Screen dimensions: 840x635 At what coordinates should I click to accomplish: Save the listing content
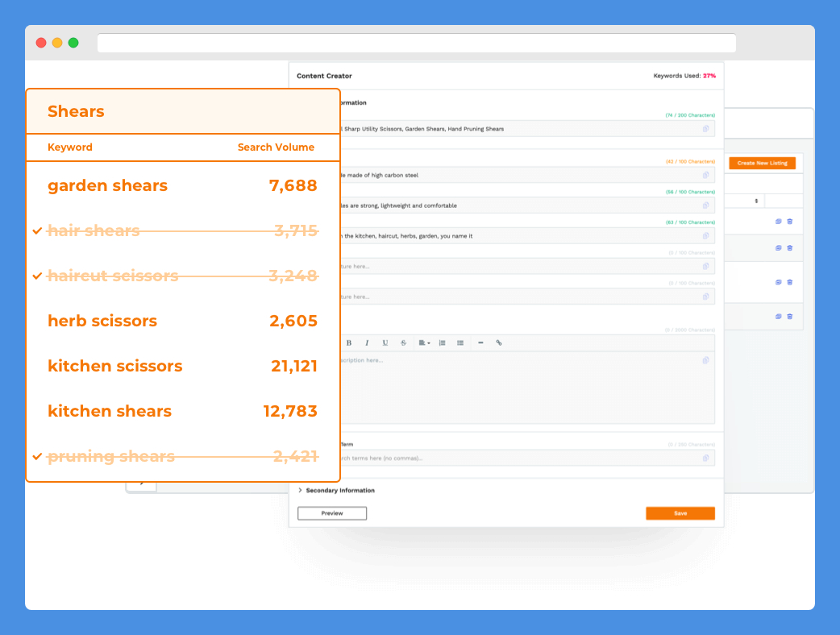(680, 513)
